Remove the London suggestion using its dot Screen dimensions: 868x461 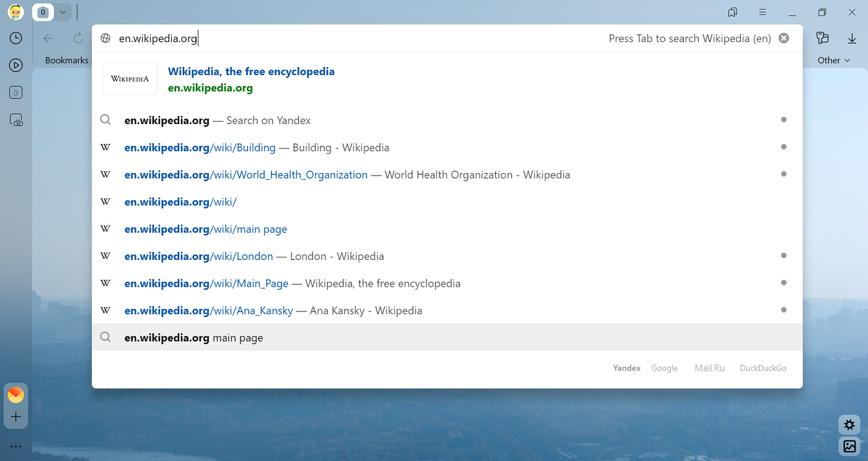click(x=784, y=256)
